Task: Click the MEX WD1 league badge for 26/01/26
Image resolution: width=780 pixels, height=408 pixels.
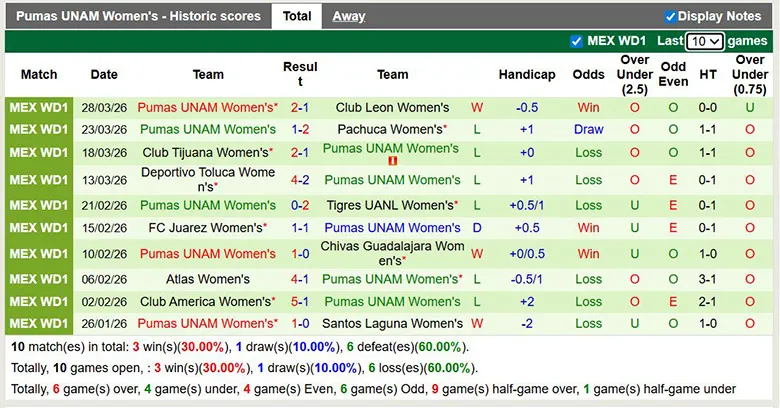Action: [x=39, y=323]
